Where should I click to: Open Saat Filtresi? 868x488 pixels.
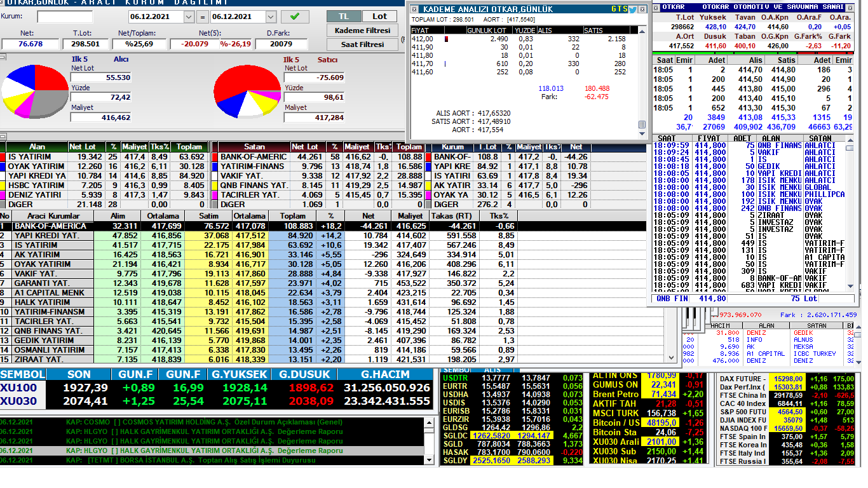(x=362, y=44)
